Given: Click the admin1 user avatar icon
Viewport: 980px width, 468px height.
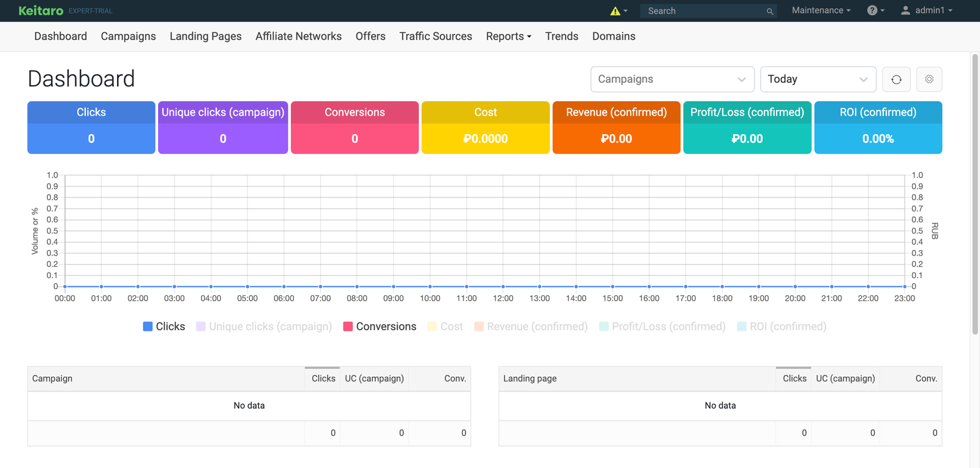Looking at the screenshot, I should click(905, 10).
